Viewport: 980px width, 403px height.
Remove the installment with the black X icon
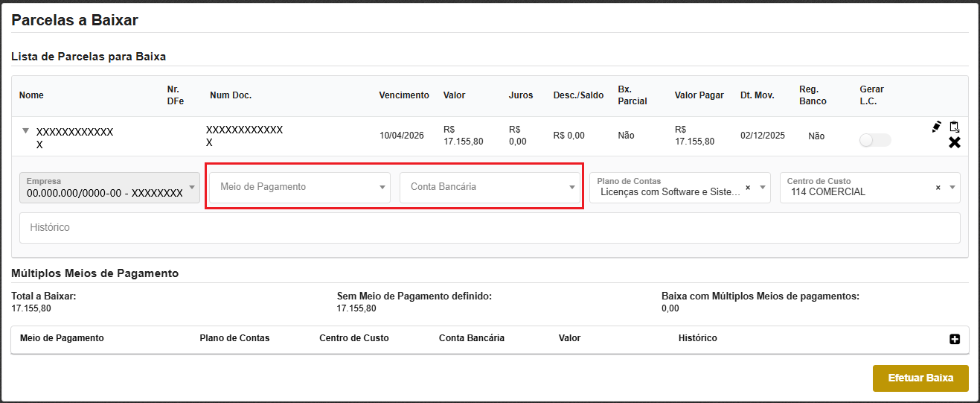click(x=954, y=142)
